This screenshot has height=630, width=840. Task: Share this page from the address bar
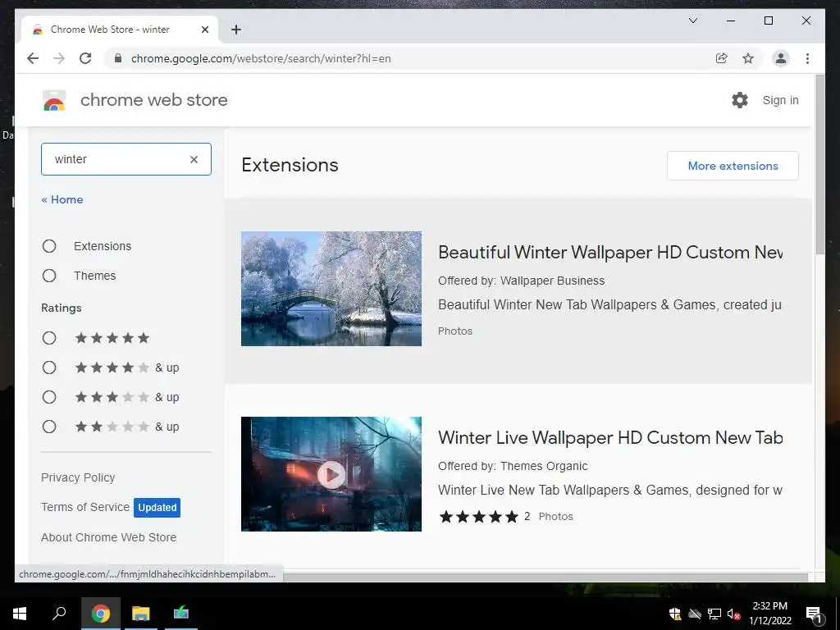pyautogui.click(x=722, y=58)
